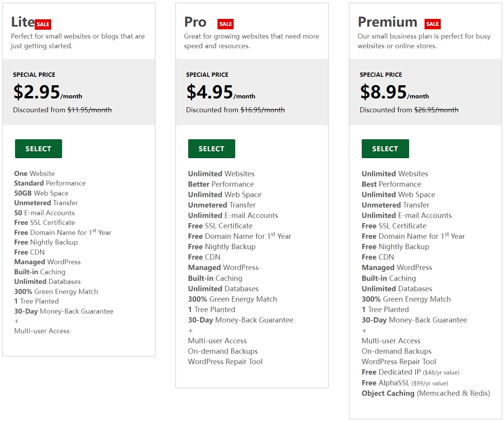Click the Lite plan heading

[x=23, y=22]
